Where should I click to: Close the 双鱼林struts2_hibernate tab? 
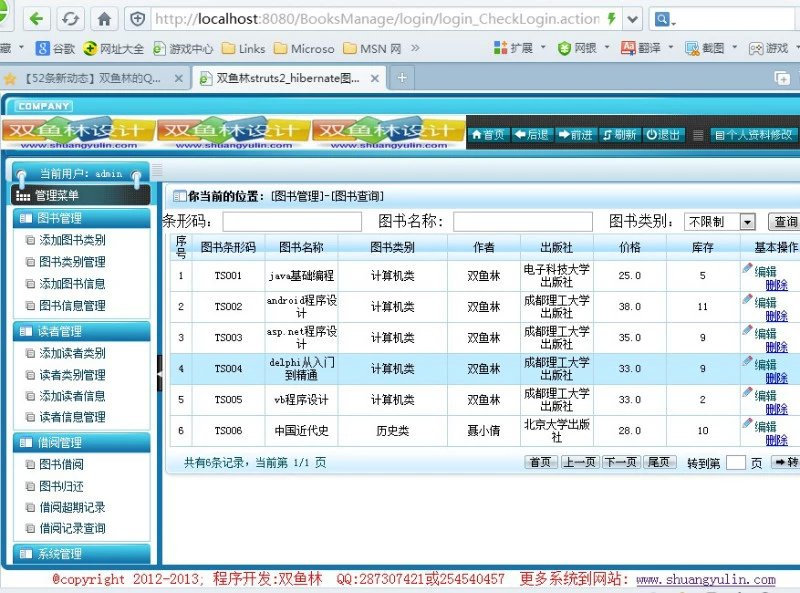coord(375,78)
